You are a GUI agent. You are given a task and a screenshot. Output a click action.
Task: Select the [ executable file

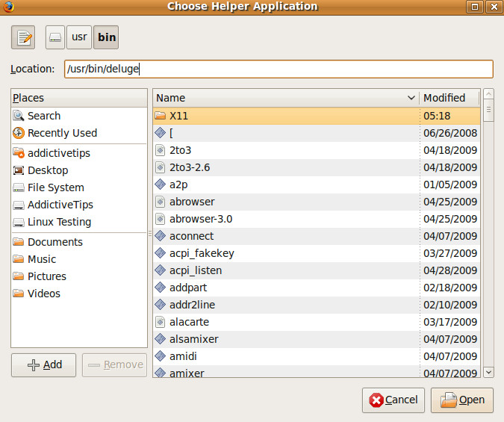tap(317, 133)
